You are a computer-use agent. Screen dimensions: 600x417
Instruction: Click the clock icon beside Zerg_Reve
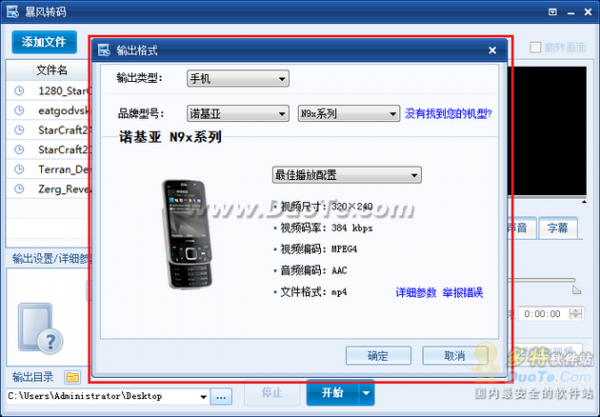pos(19,189)
